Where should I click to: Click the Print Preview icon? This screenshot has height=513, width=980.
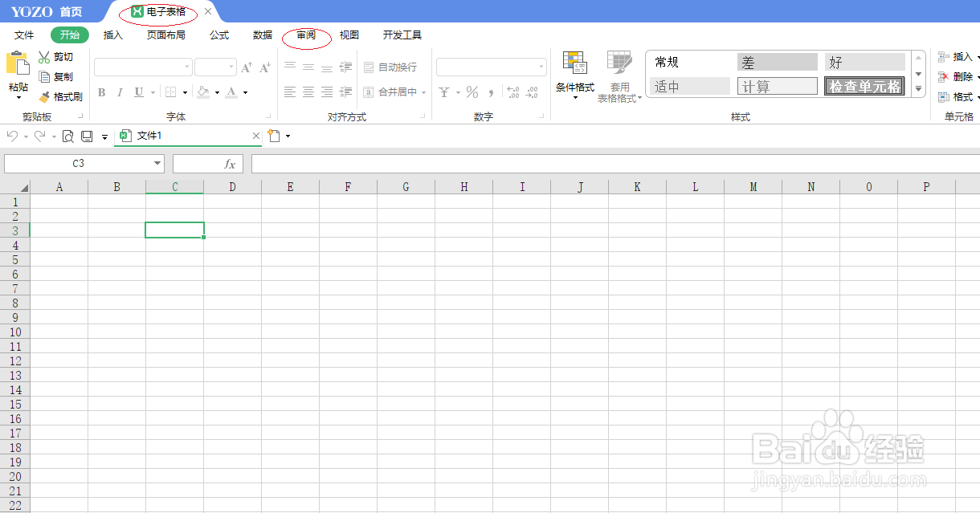click(x=68, y=136)
